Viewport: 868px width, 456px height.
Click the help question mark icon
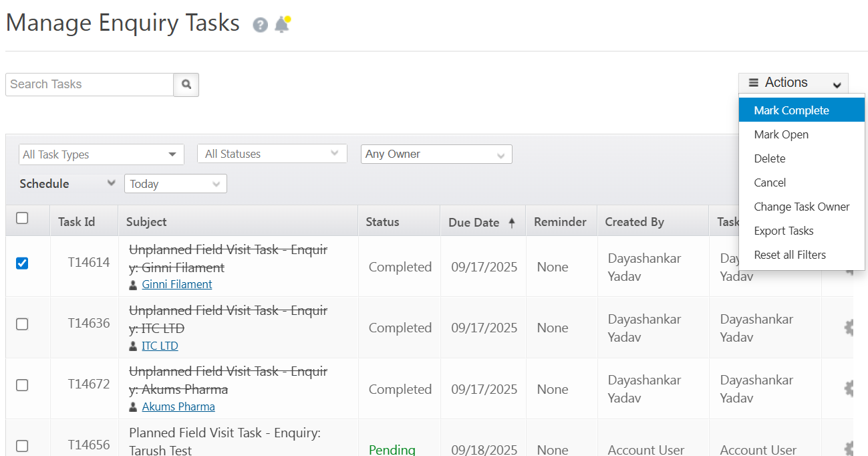[260, 25]
